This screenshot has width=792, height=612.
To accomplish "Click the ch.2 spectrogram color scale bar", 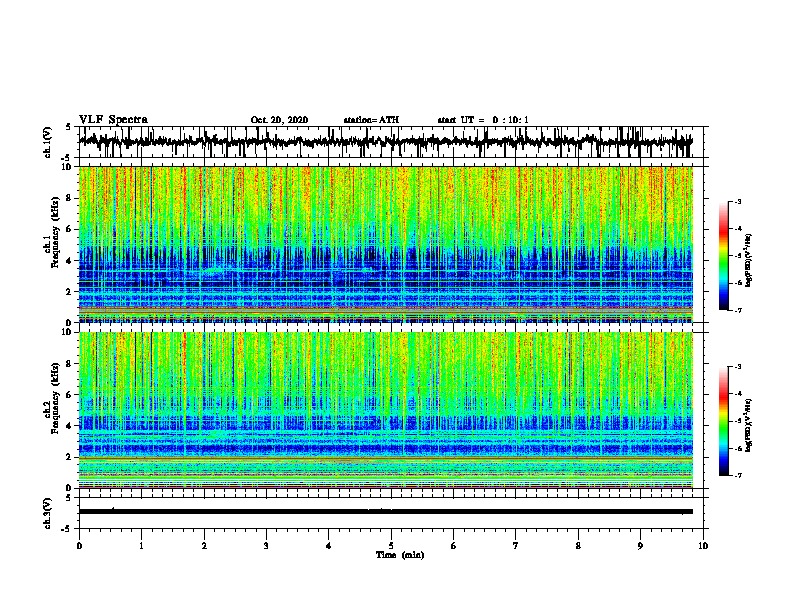I will (724, 421).
